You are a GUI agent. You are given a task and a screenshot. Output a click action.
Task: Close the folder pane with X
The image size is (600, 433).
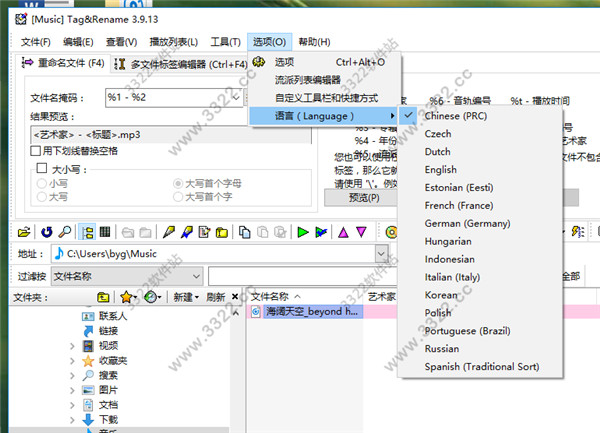(235, 297)
